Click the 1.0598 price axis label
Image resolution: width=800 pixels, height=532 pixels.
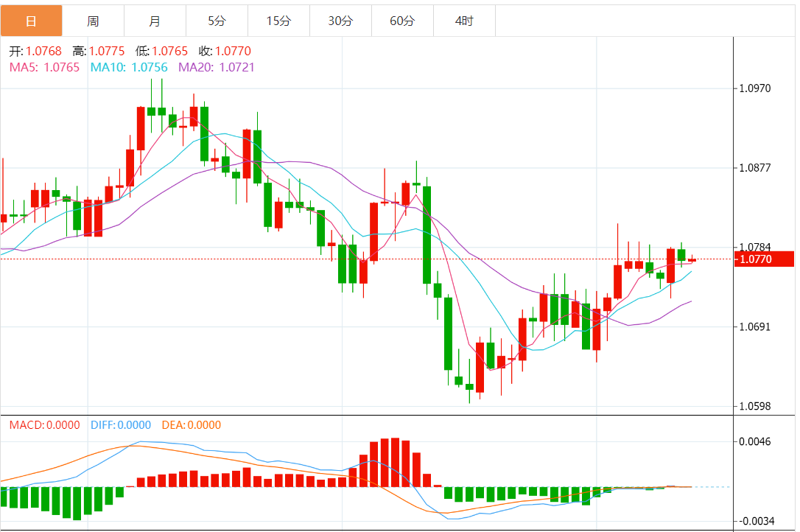pos(755,407)
